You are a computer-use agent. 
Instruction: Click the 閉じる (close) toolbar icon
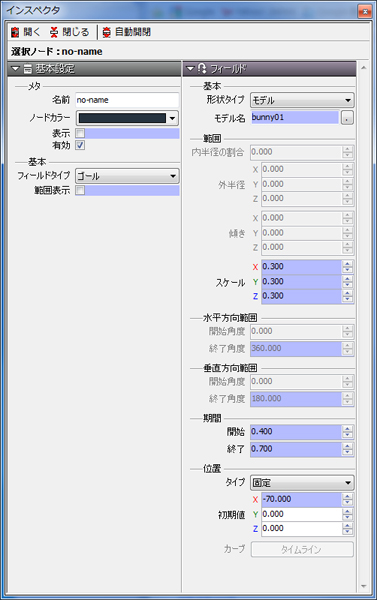point(54,32)
